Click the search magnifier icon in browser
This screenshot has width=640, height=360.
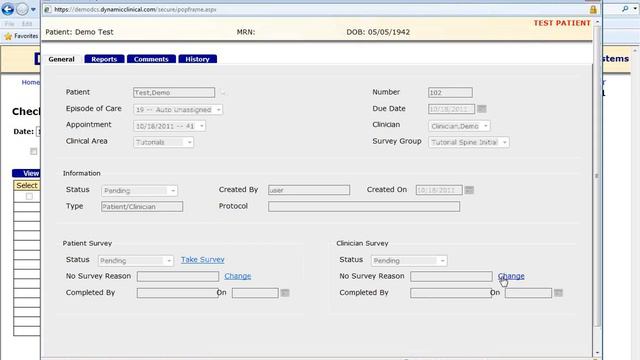pyautogui.click(x=625, y=9)
